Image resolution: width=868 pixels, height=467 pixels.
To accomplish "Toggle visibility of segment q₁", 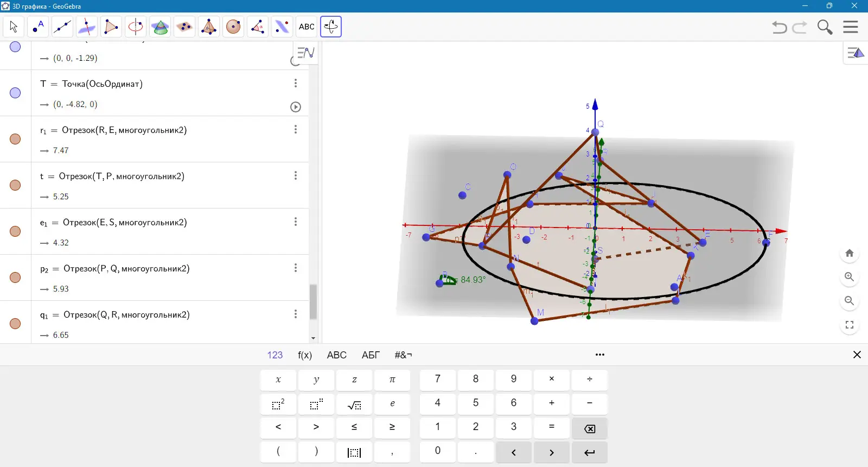I will click(x=16, y=324).
